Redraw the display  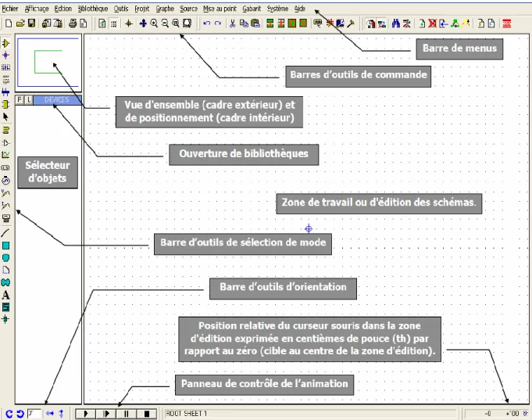102,23
